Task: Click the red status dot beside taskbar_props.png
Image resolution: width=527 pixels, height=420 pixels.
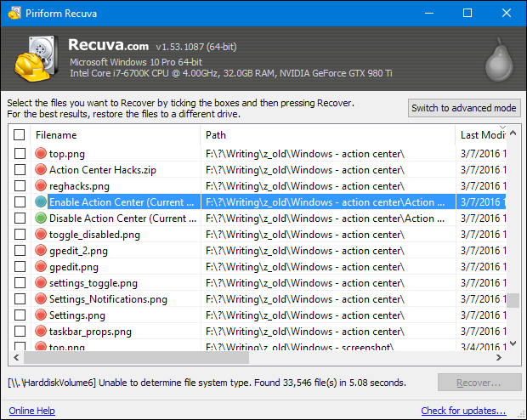Action: click(41, 331)
